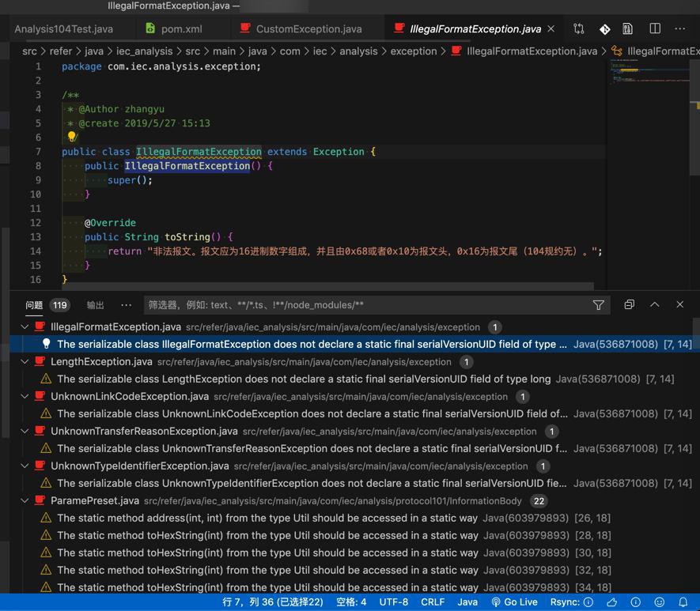Image resolution: width=700 pixels, height=611 pixels.
Task: Open notifications bell in status bar
Action: (x=683, y=602)
